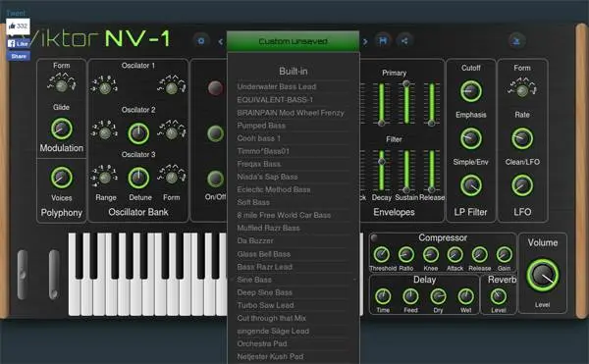Share the patch with share icon
The height and width of the screenshot is (364, 589).
coord(404,40)
